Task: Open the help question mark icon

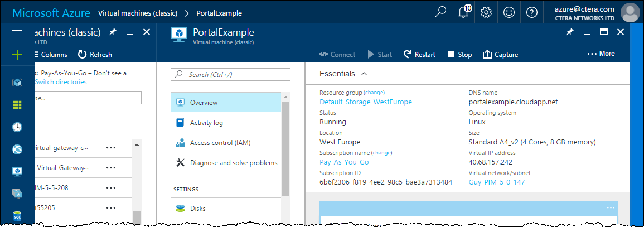Action: coord(532,13)
